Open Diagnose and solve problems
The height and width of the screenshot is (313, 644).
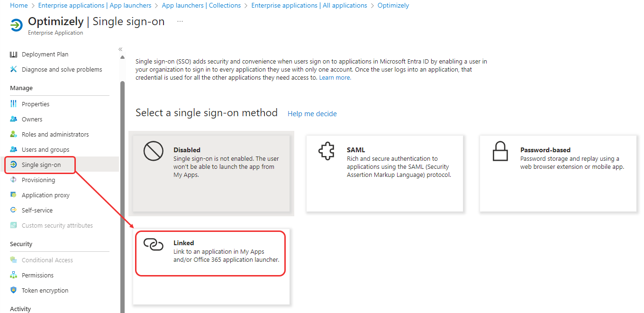[x=62, y=69]
